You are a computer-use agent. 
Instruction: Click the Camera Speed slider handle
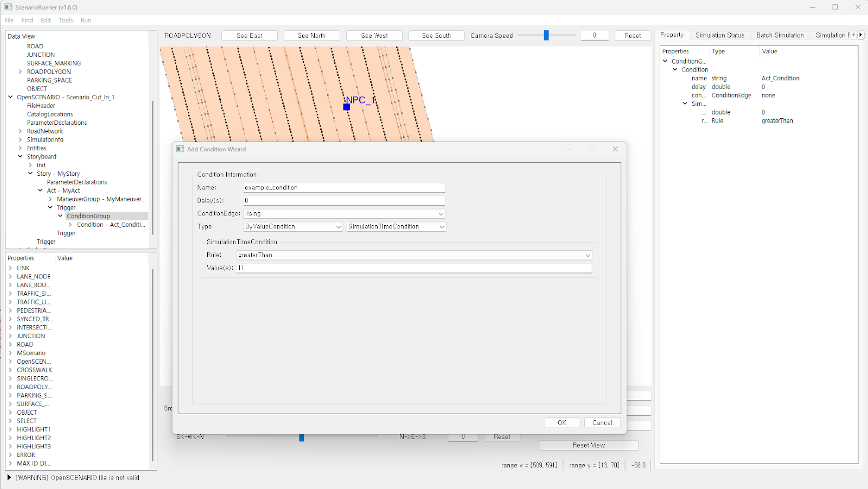point(546,35)
